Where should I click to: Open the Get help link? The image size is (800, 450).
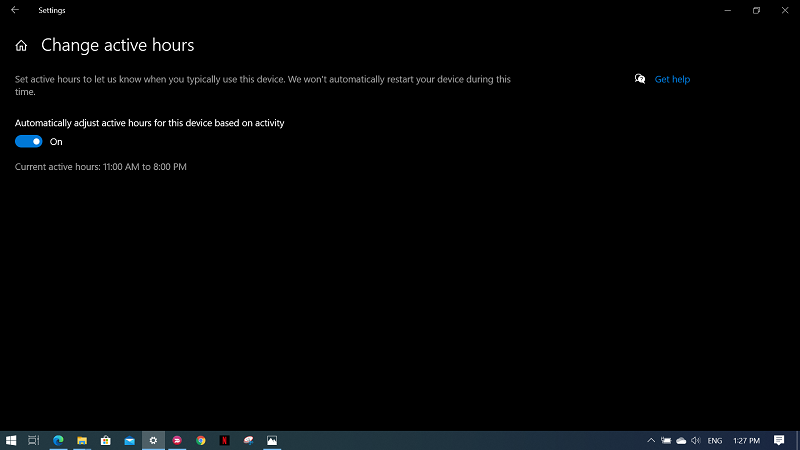coord(672,79)
